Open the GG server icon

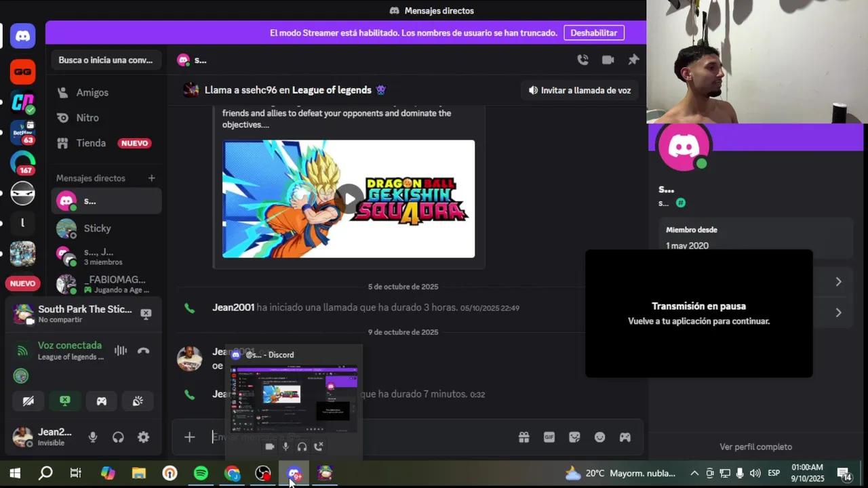point(23,72)
